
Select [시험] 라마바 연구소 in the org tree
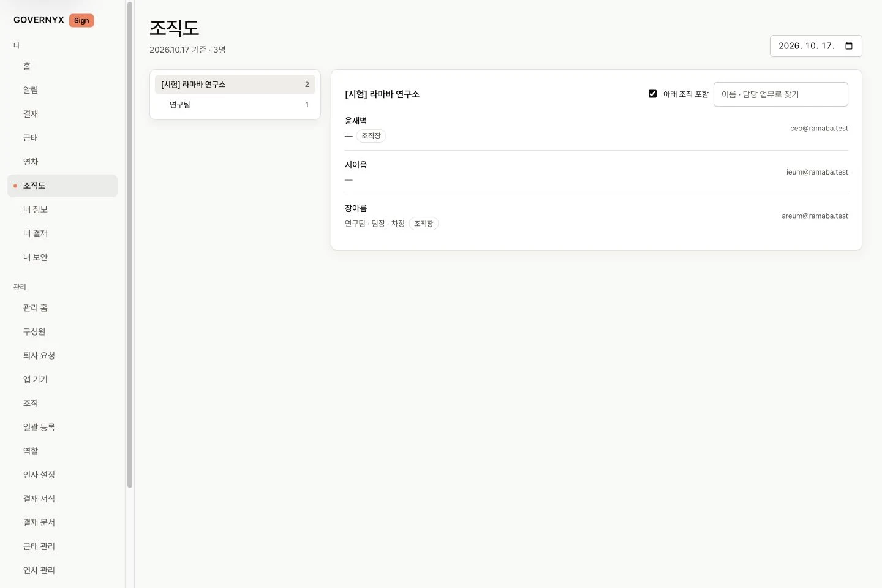(235, 85)
